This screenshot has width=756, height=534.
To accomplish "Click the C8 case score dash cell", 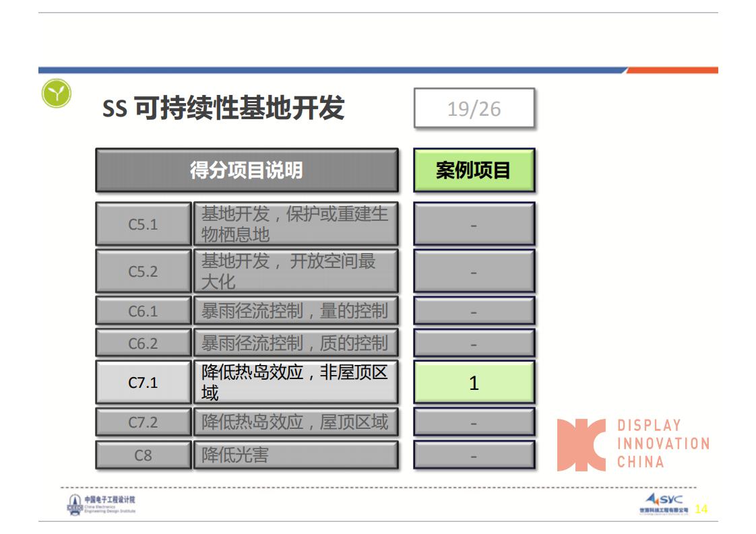I will [x=474, y=455].
